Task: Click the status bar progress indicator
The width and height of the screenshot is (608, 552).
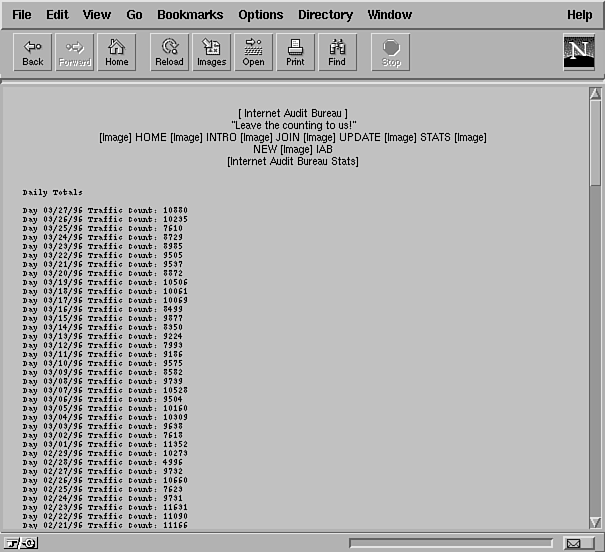Action: pos(448,543)
